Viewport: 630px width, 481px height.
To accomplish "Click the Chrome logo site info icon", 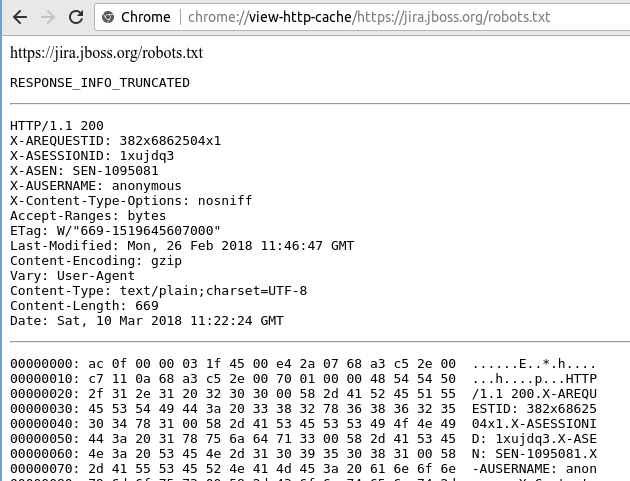I will coord(108,17).
